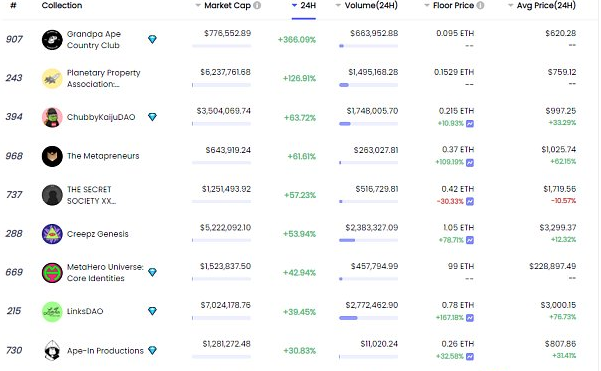Image resolution: width=601 pixels, height=371 pixels.
Task: Click the Collection column header
Action: 62,5
